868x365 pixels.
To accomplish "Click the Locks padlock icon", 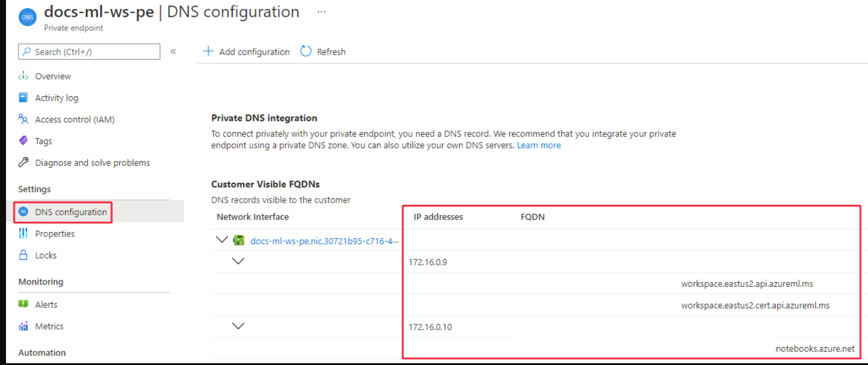I will [23, 255].
